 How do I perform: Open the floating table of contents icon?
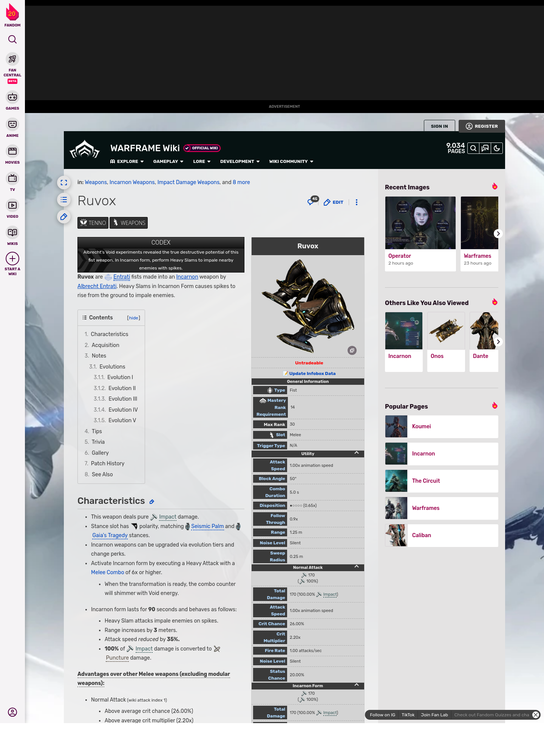pos(64,200)
